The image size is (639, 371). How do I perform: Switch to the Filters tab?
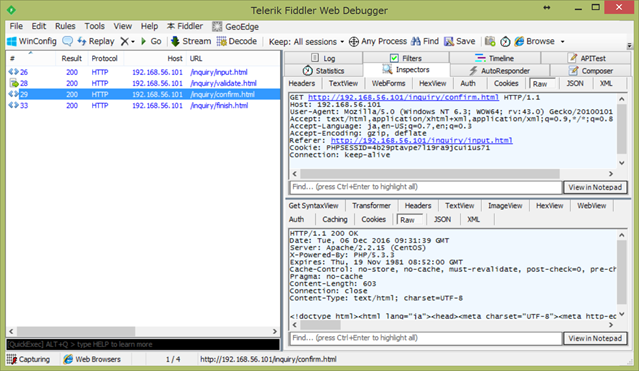pos(406,58)
